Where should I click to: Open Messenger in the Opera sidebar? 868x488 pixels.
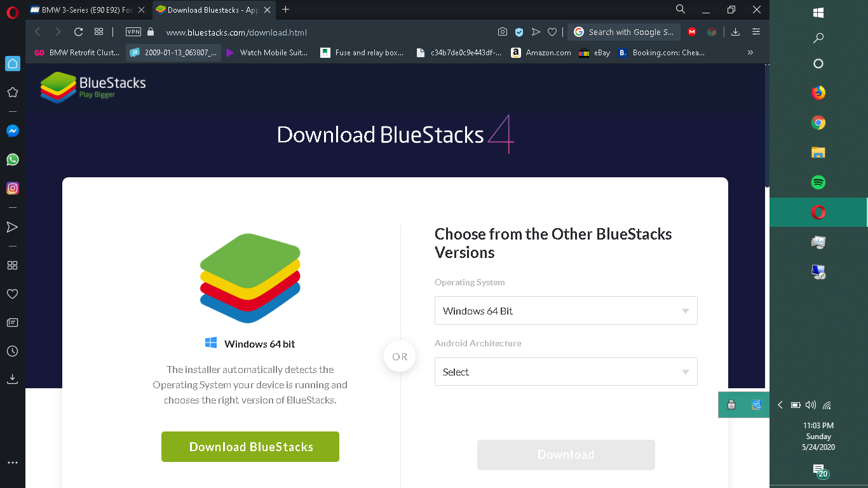point(12,130)
